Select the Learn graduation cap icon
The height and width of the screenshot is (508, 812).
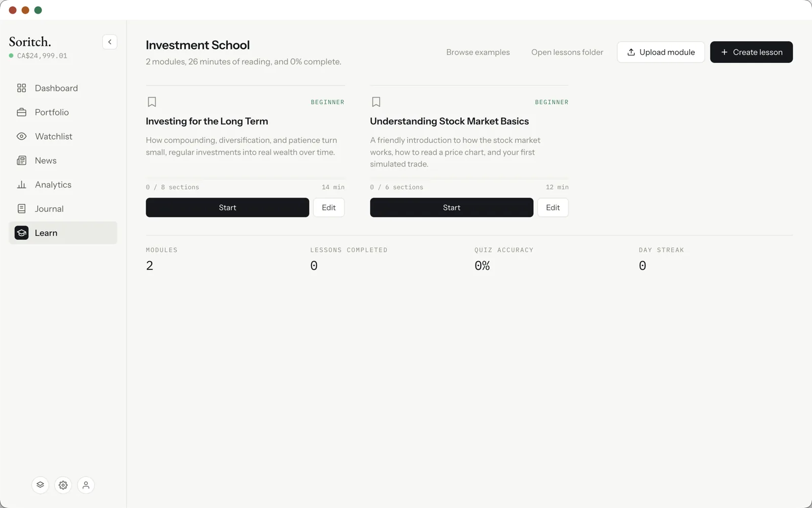[21, 233]
